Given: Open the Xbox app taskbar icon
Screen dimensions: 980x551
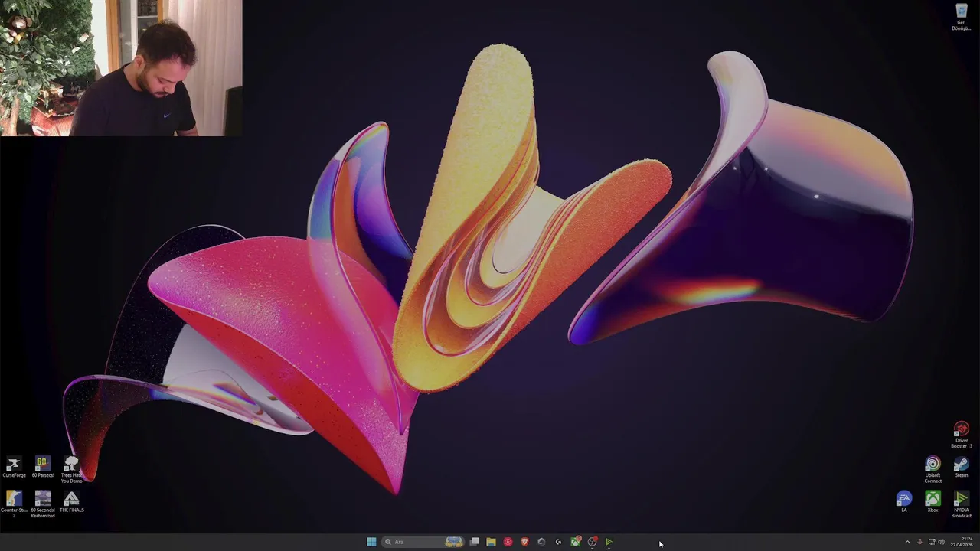Looking at the screenshot, I should 575,542.
